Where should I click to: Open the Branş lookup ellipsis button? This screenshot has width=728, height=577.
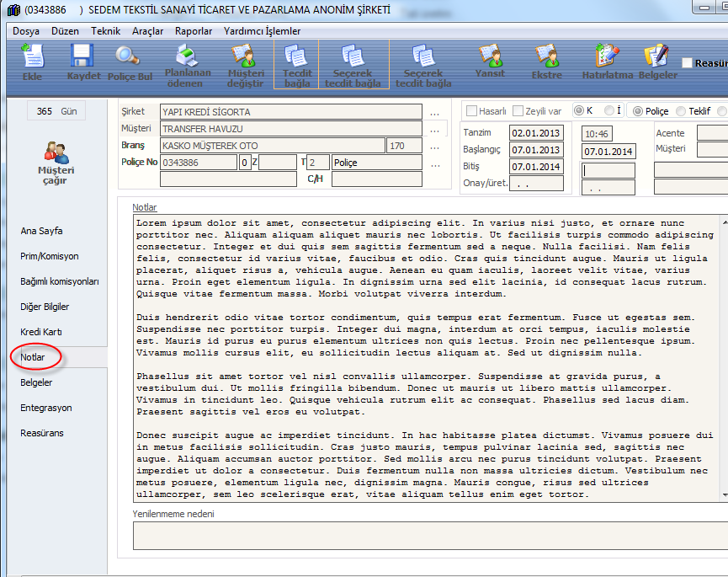(x=434, y=146)
